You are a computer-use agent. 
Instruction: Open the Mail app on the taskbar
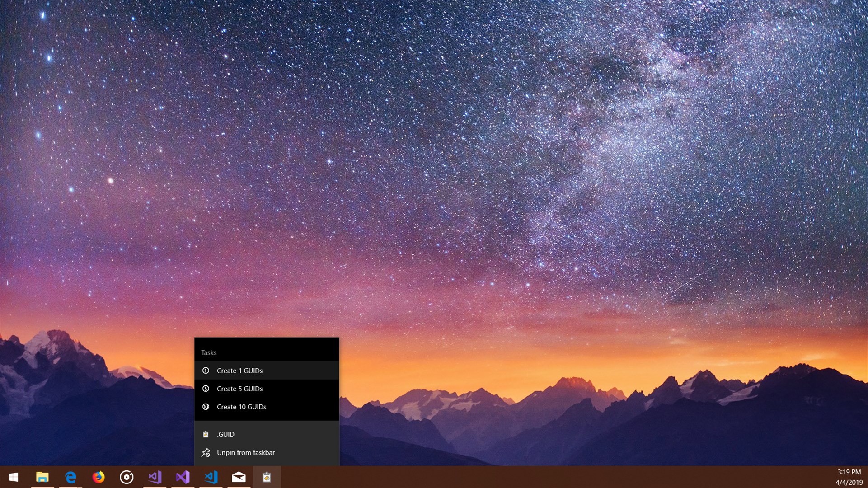click(239, 477)
